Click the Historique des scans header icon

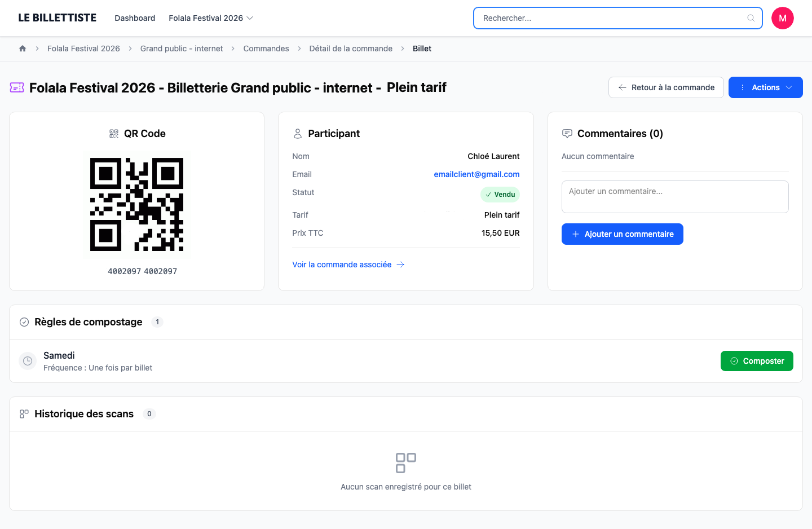click(24, 414)
